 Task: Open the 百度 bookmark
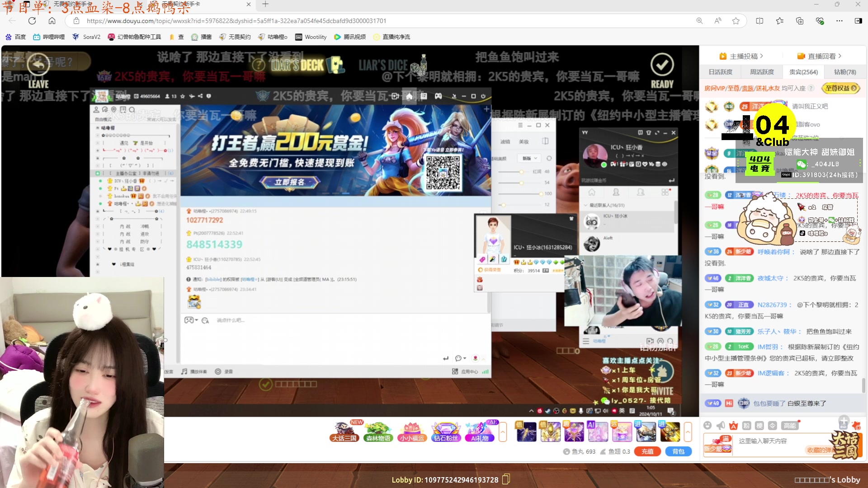tap(16, 37)
